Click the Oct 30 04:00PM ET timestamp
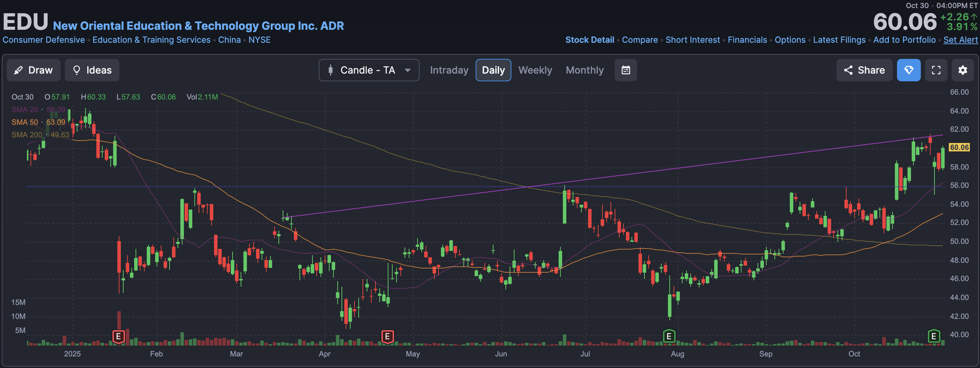The height and width of the screenshot is (368, 980). [x=941, y=5]
